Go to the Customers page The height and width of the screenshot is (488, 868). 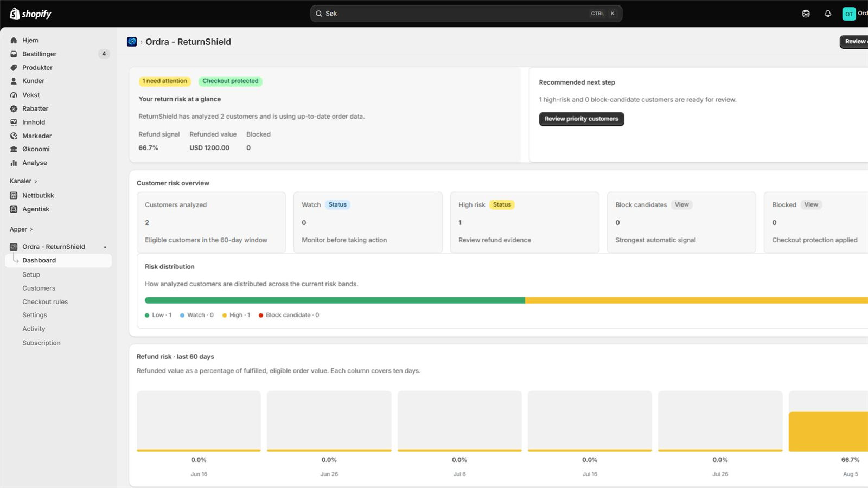(x=39, y=288)
